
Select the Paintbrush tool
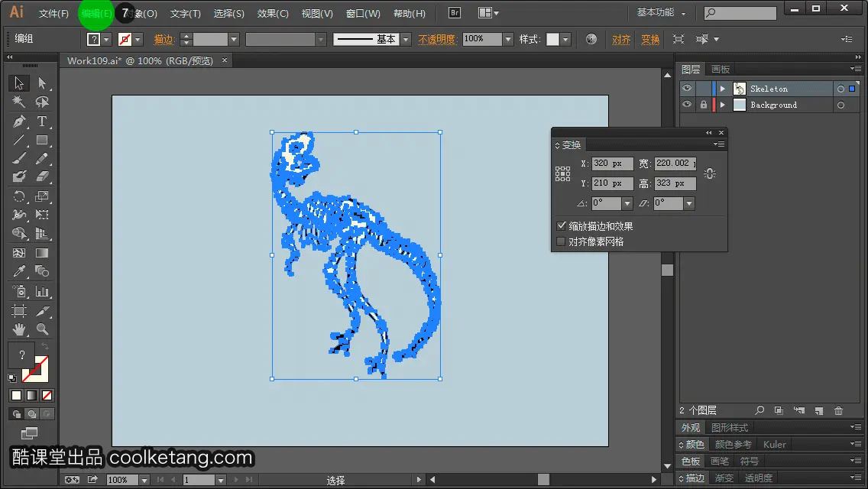[x=19, y=159]
